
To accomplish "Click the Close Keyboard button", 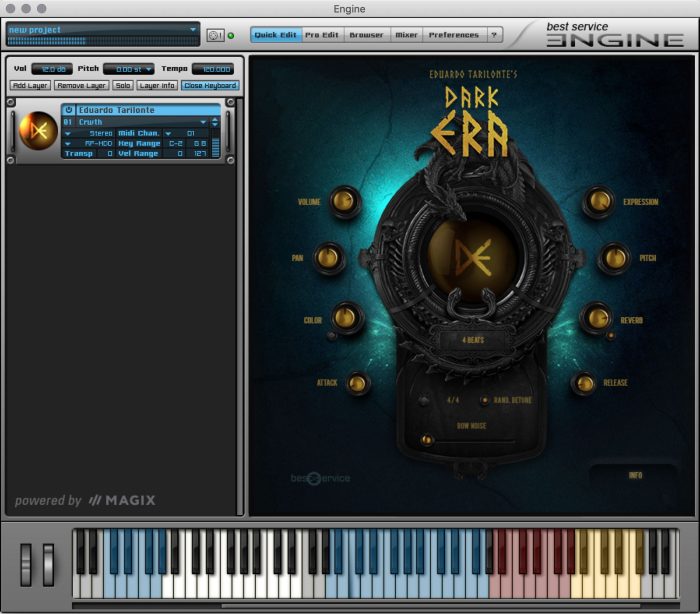I will coord(210,85).
